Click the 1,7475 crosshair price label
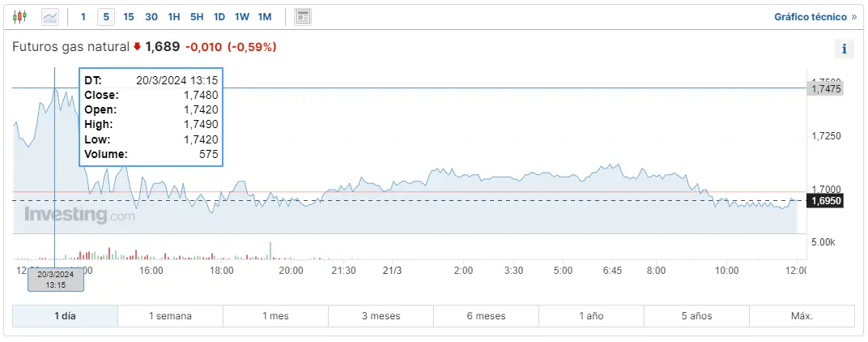868x342 pixels. click(826, 89)
